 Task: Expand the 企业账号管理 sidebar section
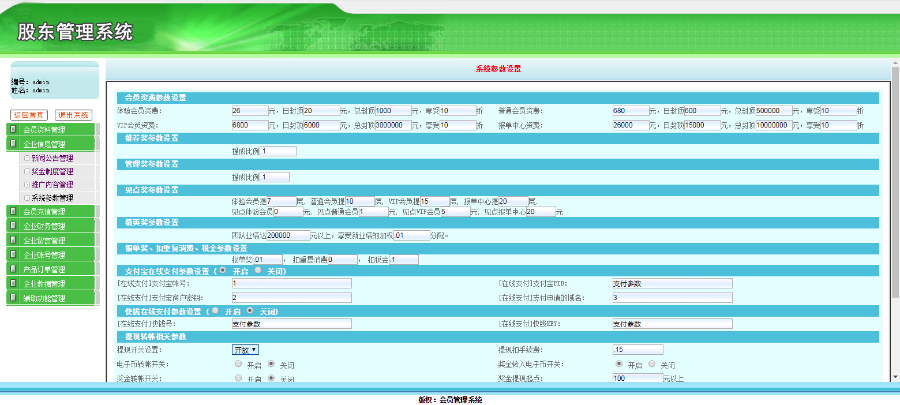pos(50,255)
